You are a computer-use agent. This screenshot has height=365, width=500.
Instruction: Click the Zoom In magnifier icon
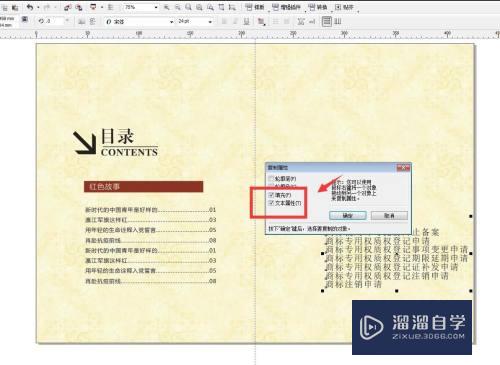coord(167,7)
